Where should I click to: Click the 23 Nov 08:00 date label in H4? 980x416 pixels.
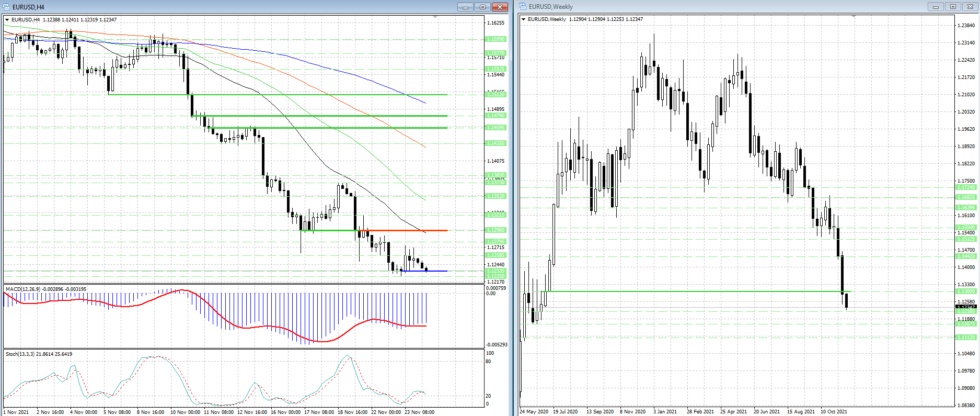[x=419, y=412]
